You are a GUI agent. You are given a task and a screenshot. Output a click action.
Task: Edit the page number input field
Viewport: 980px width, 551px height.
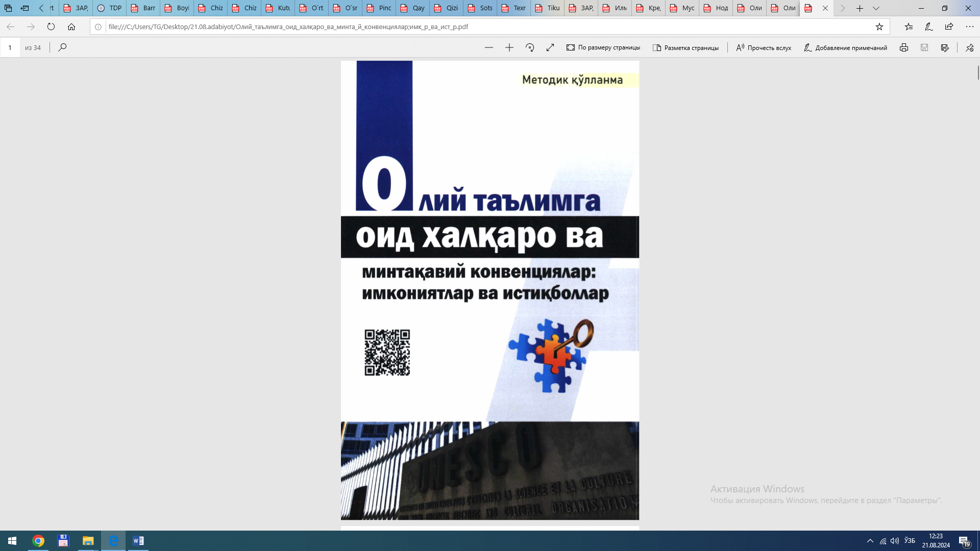tap(10, 47)
